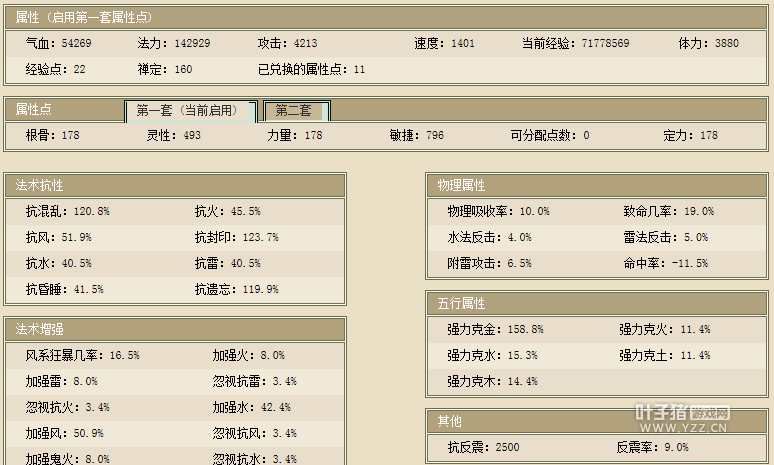Click the 强力克金 158.8% entry
Image resolution: width=774 pixels, height=465 pixels.
pos(495,329)
